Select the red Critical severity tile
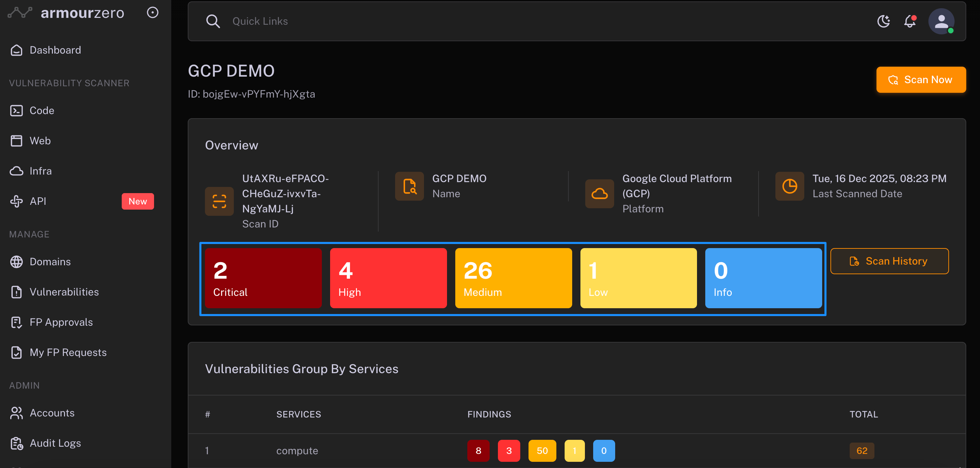The width and height of the screenshot is (980, 468). click(263, 278)
